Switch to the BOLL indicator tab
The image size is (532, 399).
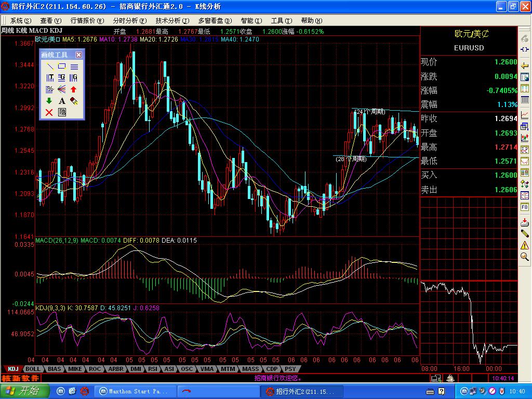[x=33, y=369]
